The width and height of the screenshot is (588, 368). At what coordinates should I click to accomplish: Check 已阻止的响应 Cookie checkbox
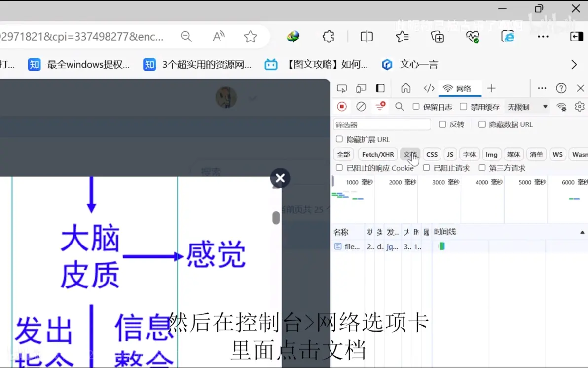click(x=339, y=168)
